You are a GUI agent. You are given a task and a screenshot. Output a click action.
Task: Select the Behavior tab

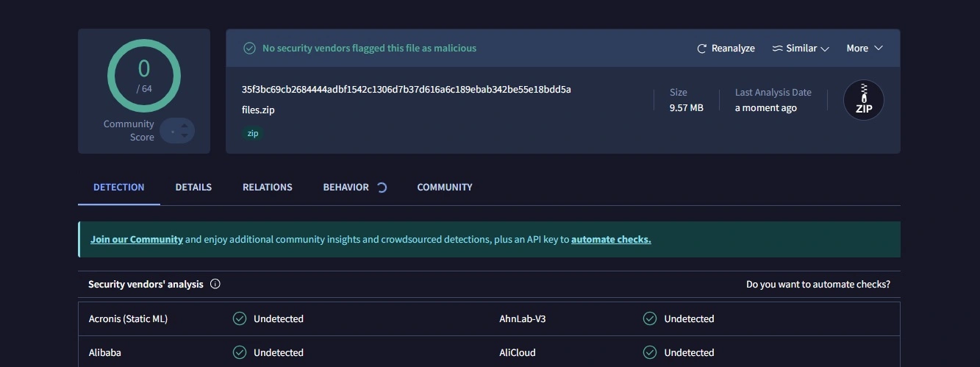pyautogui.click(x=346, y=188)
